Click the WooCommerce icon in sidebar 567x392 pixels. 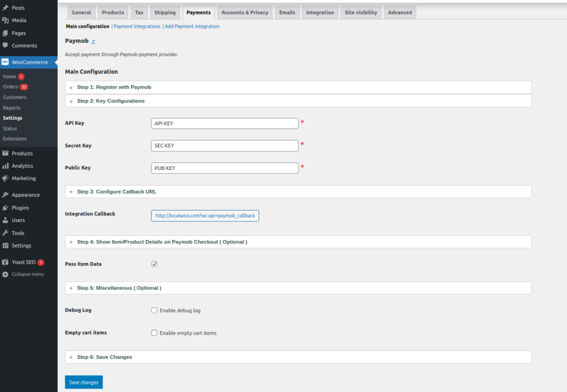(5, 62)
